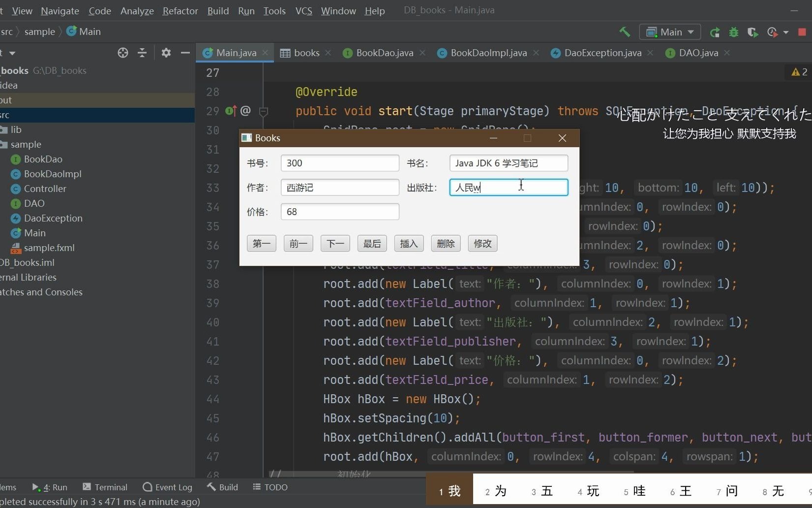Viewport: 812px width, 508px height.
Task: Open project panel settings gear
Action: point(166,53)
